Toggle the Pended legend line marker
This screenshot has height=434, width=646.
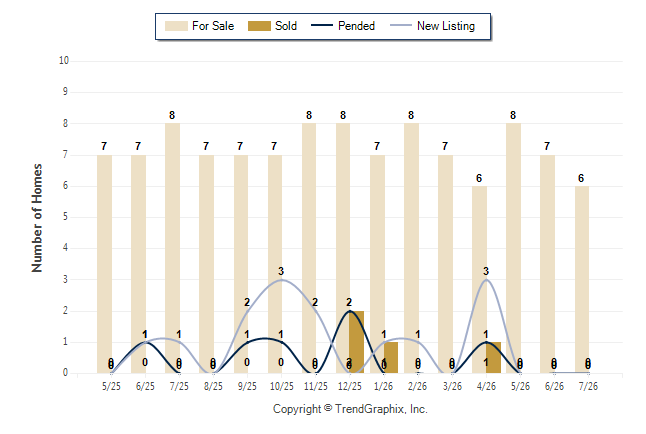click(x=322, y=25)
